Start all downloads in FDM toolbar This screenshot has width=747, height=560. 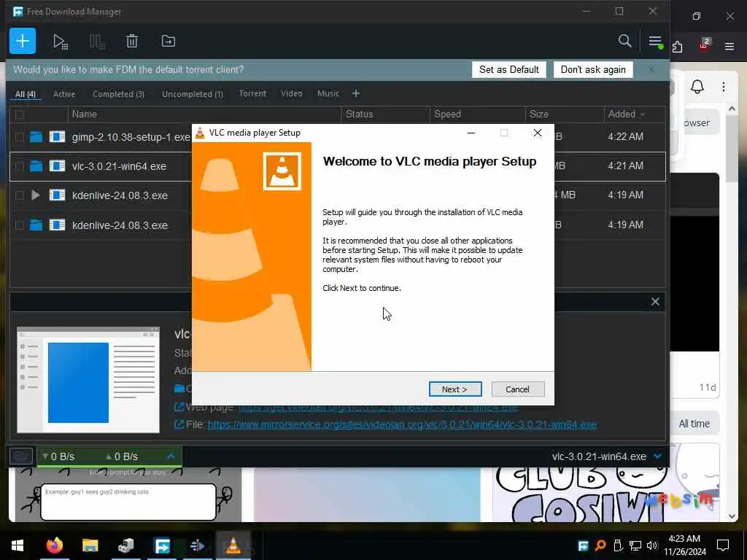click(60, 42)
